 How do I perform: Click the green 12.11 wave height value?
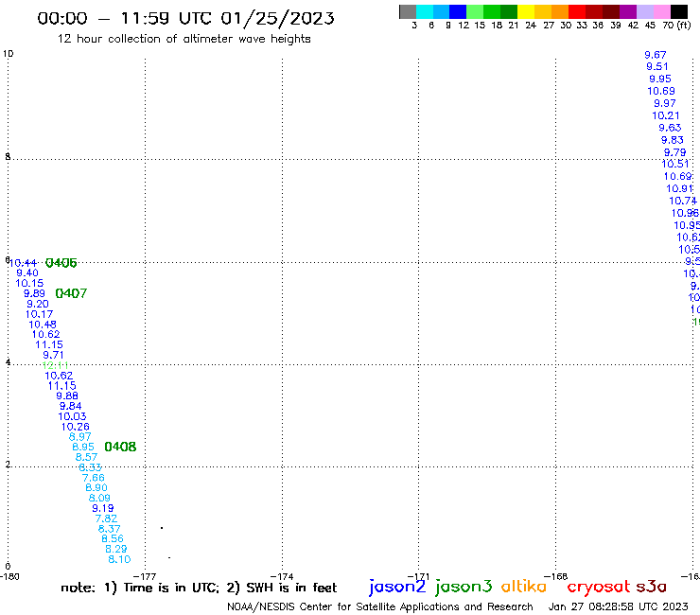56,365
